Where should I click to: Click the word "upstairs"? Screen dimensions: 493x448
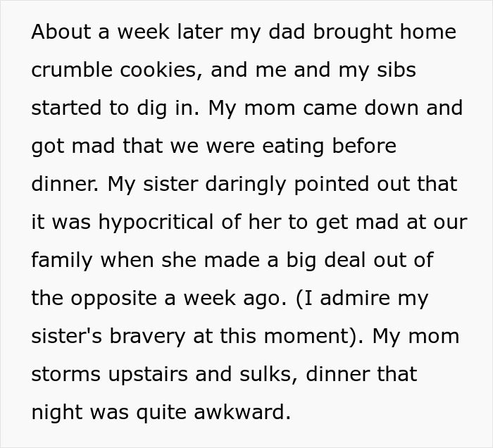146,374
